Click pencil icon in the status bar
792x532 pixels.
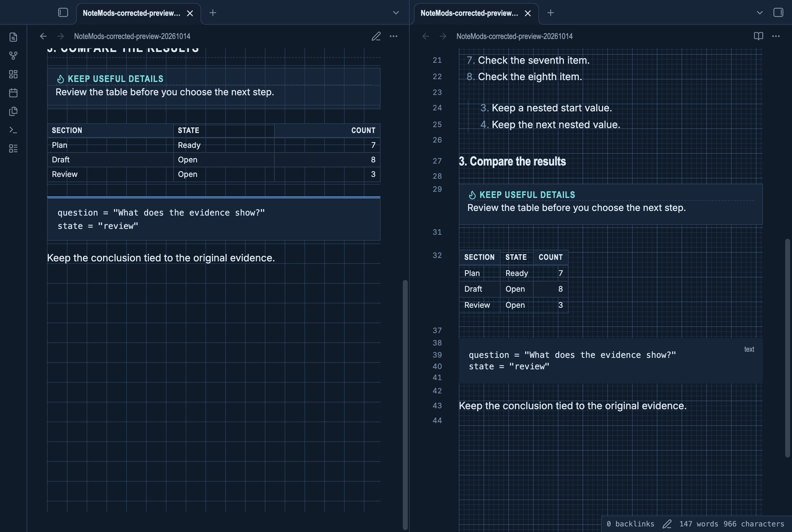[667, 524]
